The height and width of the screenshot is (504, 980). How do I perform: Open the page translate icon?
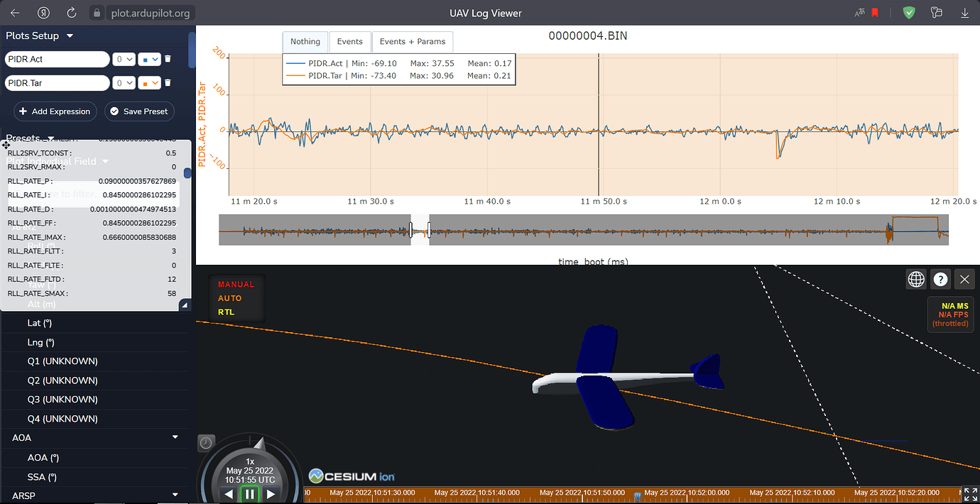860,13
